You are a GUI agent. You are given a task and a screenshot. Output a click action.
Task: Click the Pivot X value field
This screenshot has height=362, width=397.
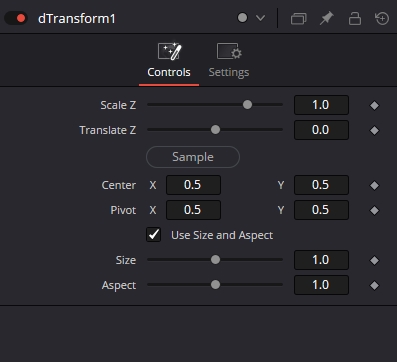pos(193,210)
